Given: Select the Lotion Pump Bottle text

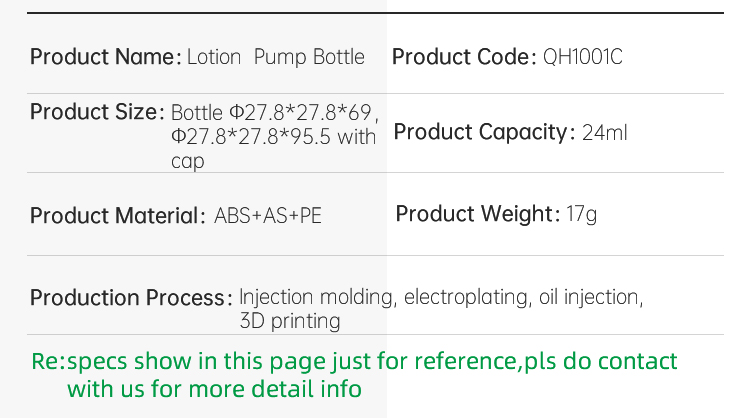Looking at the screenshot, I should pos(276,57).
